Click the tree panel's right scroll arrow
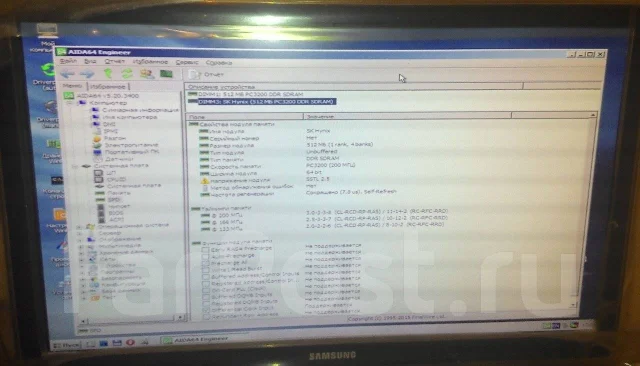The width and height of the screenshot is (640, 366). [180, 317]
